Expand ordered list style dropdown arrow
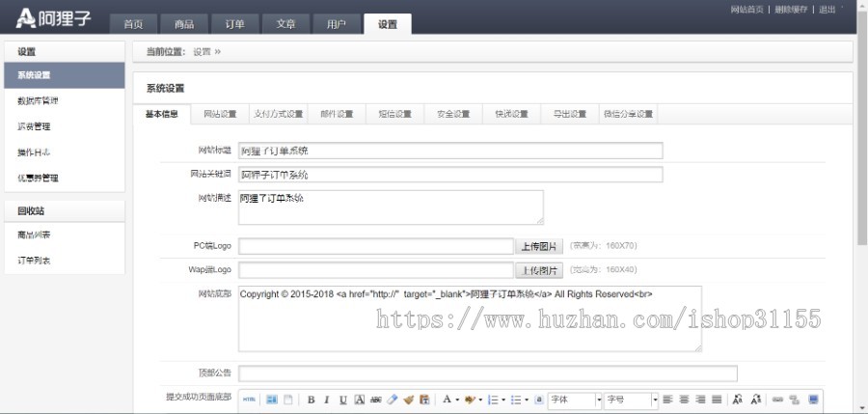868x414 pixels. (x=503, y=400)
